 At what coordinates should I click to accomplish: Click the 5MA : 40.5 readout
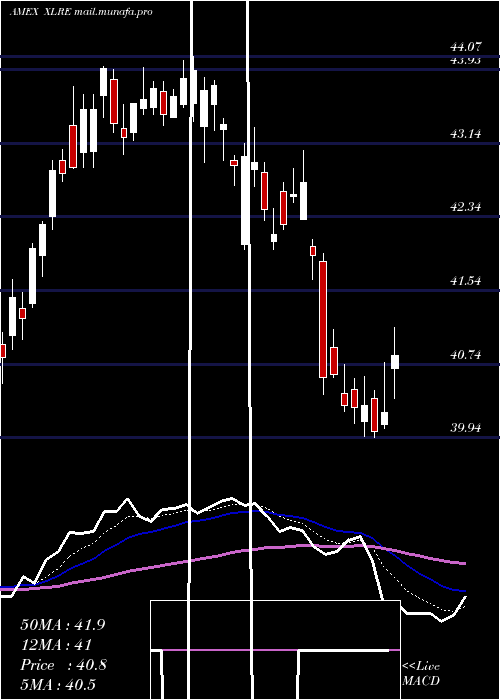58,685
